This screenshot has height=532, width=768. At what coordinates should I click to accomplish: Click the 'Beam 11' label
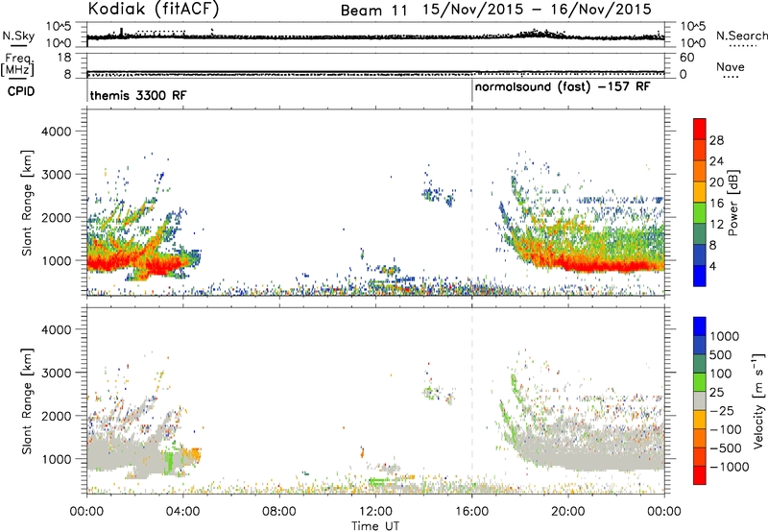pyautogui.click(x=373, y=11)
